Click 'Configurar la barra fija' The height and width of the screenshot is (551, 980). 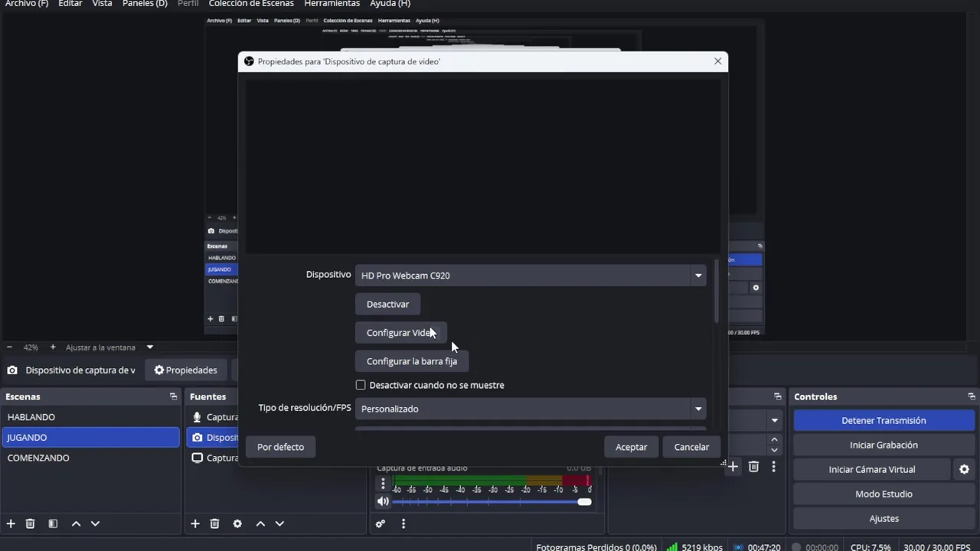tap(412, 361)
